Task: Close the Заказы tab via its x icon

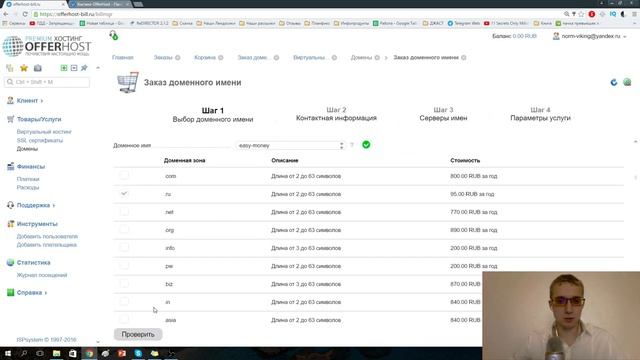Action: point(178,58)
